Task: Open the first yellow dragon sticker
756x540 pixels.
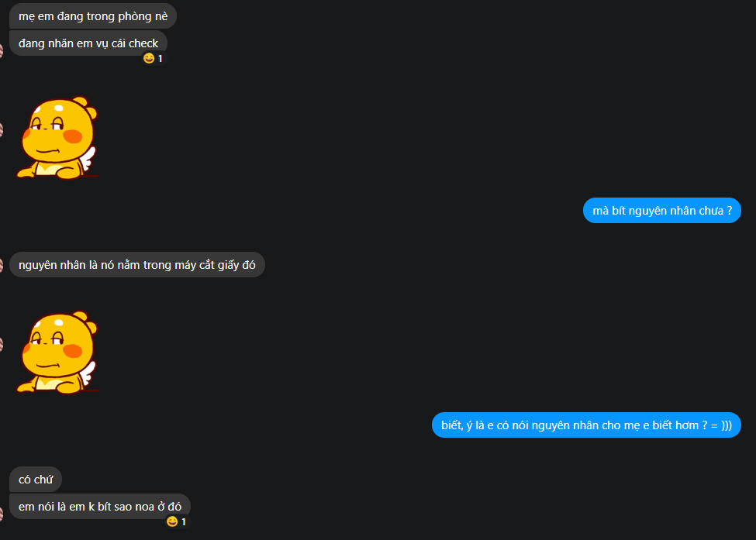Action: 57,138
